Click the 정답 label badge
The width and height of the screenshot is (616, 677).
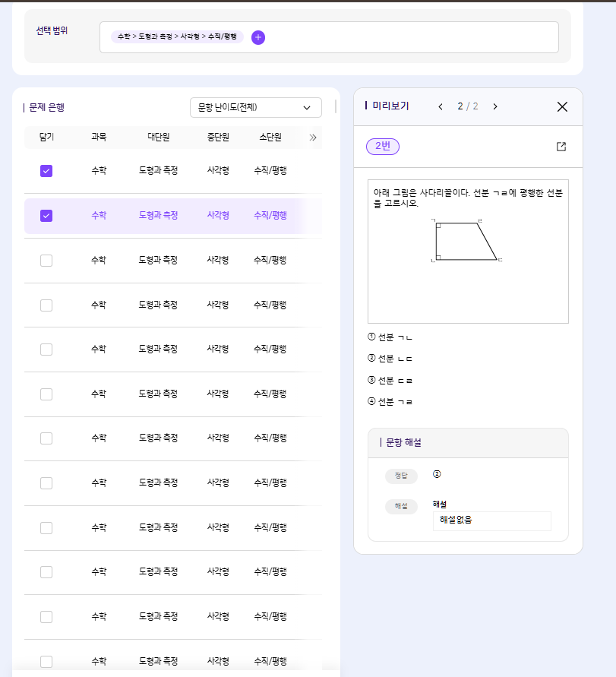401,476
